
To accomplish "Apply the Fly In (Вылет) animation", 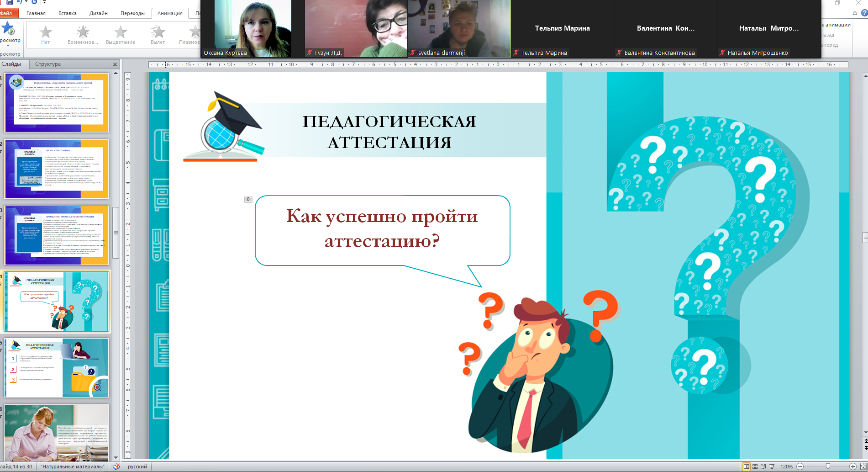I will click(x=158, y=35).
